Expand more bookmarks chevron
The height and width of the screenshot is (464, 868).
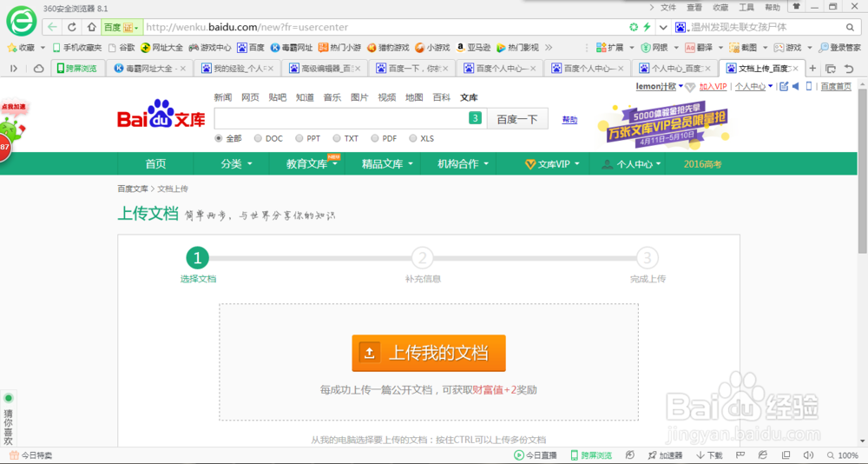point(549,48)
